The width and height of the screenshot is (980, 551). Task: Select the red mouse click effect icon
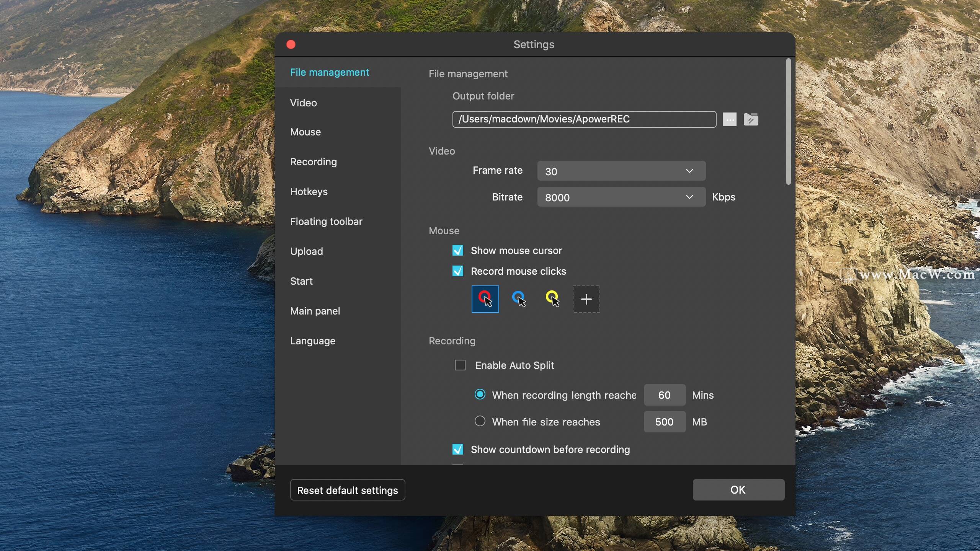coord(485,299)
